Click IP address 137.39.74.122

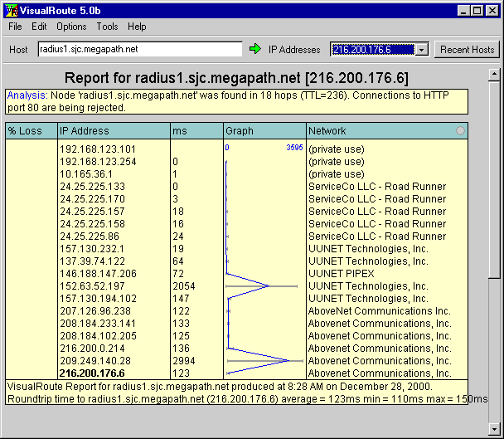[x=92, y=261]
